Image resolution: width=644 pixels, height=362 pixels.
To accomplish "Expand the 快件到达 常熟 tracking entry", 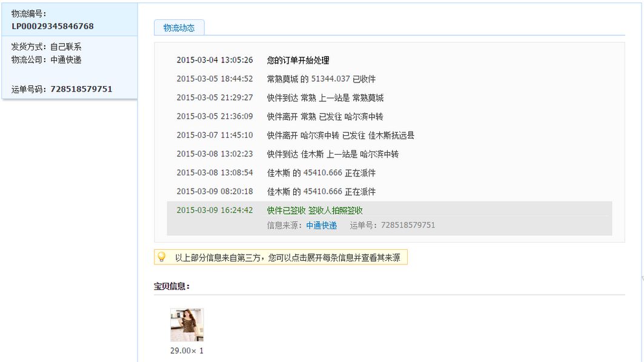I will 325,98.
